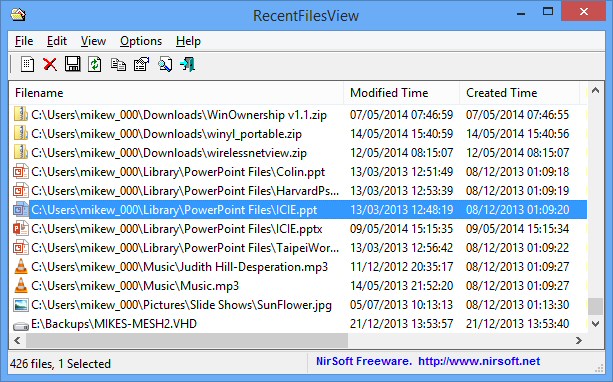The image size is (613, 382).
Task: Click modified time 11/12/2012 20:35:17
Action: [x=401, y=267]
